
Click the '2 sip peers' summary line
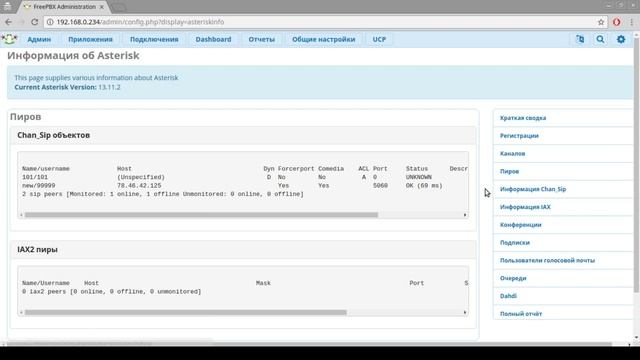click(163, 194)
